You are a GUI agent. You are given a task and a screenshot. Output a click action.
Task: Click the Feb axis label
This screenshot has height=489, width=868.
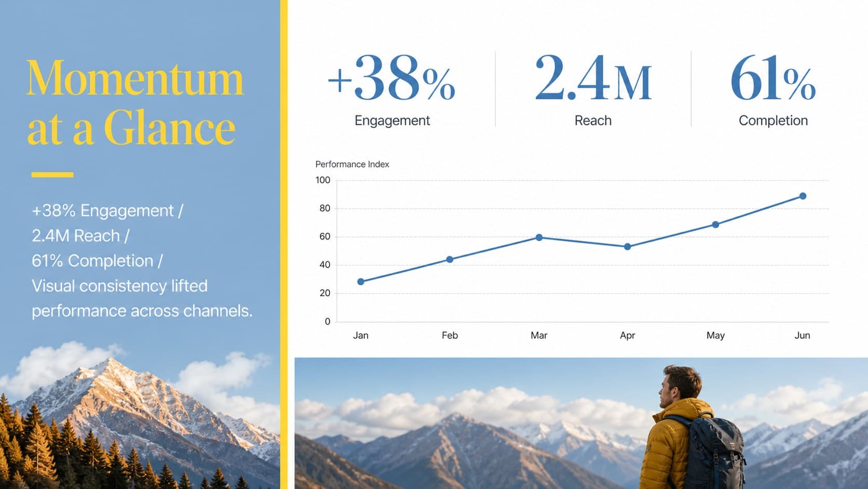[450, 335]
